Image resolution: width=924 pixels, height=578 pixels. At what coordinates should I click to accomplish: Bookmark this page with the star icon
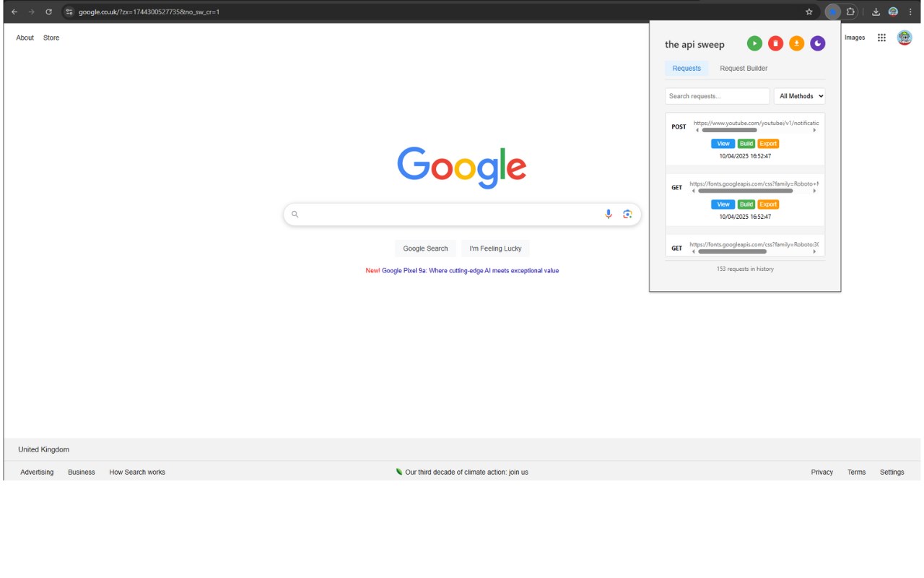point(809,12)
